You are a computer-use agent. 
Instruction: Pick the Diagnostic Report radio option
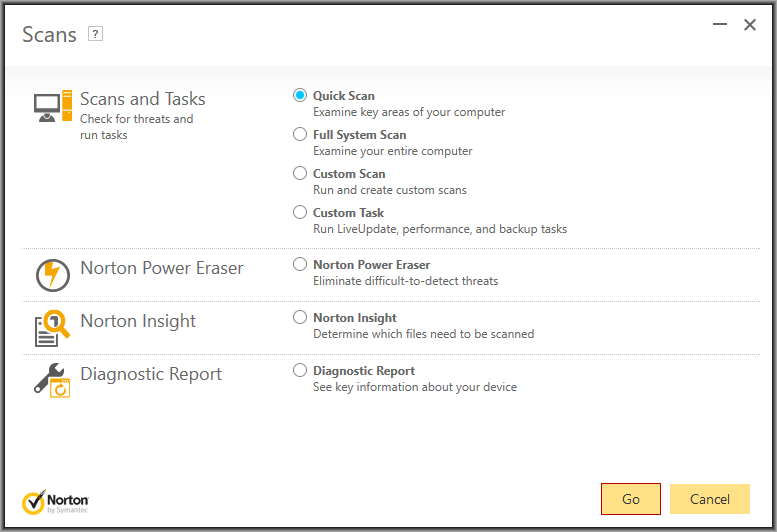300,370
